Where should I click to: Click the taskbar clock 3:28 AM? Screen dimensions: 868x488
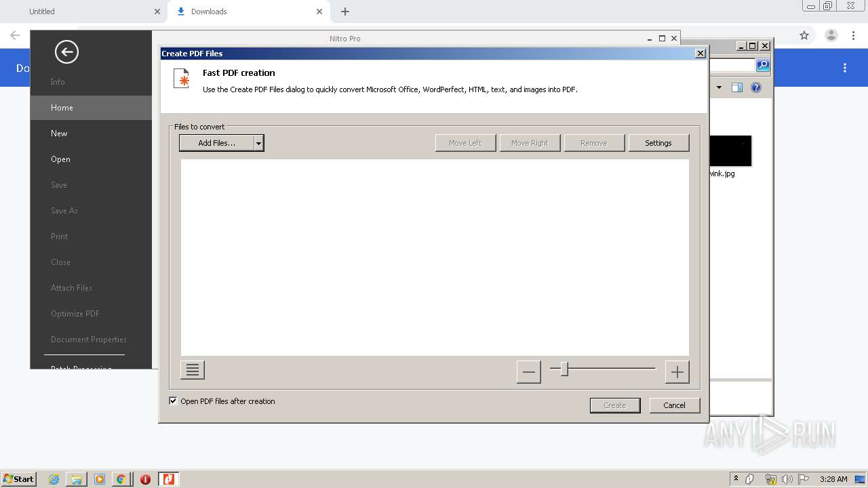(833, 479)
